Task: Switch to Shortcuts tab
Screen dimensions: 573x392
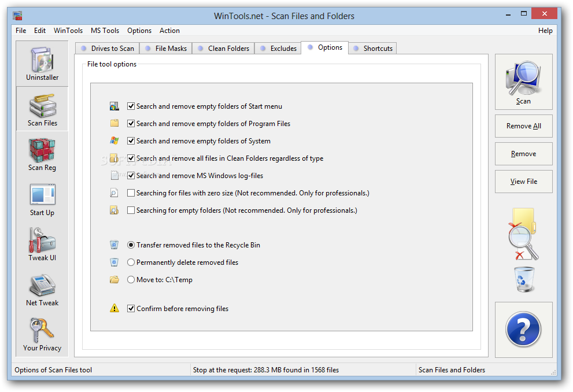Action: (373, 48)
